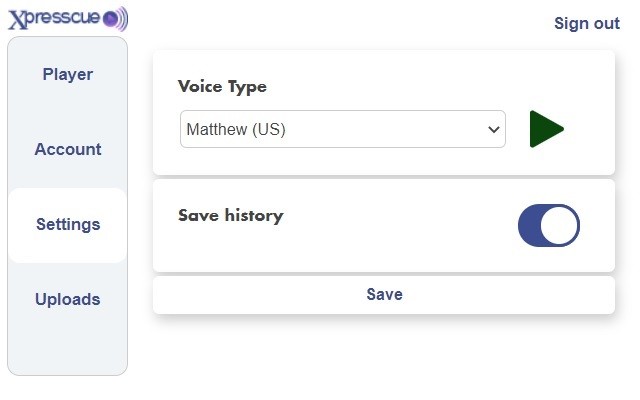The height and width of the screenshot is (400, 640).
Task: Open the Voice Type dropdown
Action: point(342,129)
